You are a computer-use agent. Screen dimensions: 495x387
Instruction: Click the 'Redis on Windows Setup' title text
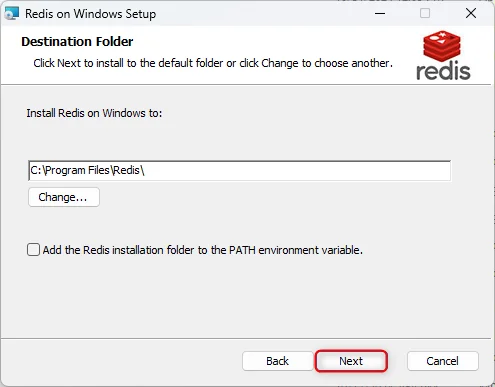pos(90,14)
